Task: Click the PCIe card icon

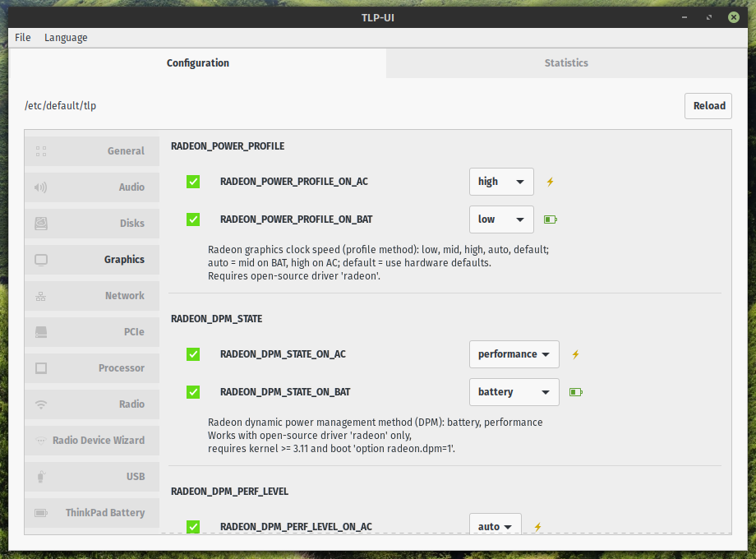Action: pos(41,332)
